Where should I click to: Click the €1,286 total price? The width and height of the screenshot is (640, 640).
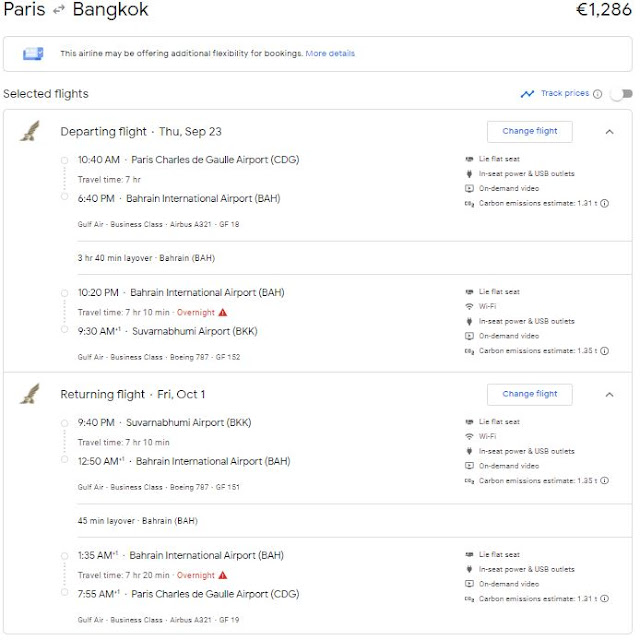click(x=603, y=11)
